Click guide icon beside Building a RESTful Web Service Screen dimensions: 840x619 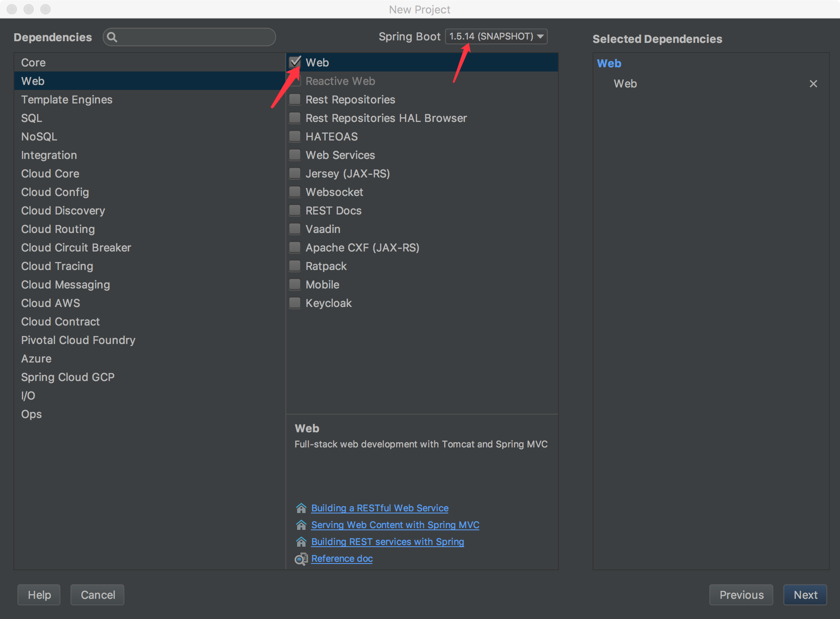pyautogui.click(x=301, y=508)
